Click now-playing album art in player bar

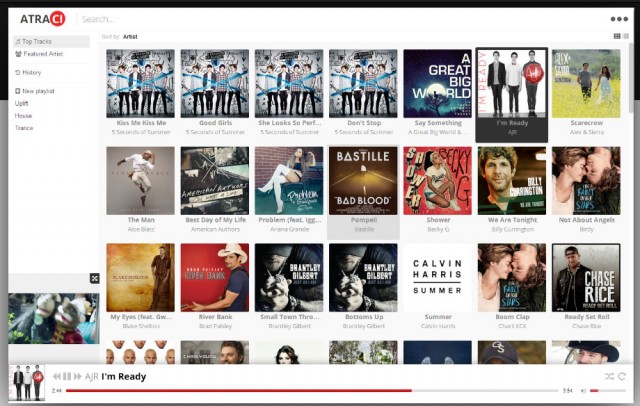pyautogui.click(x=27, y=383)
